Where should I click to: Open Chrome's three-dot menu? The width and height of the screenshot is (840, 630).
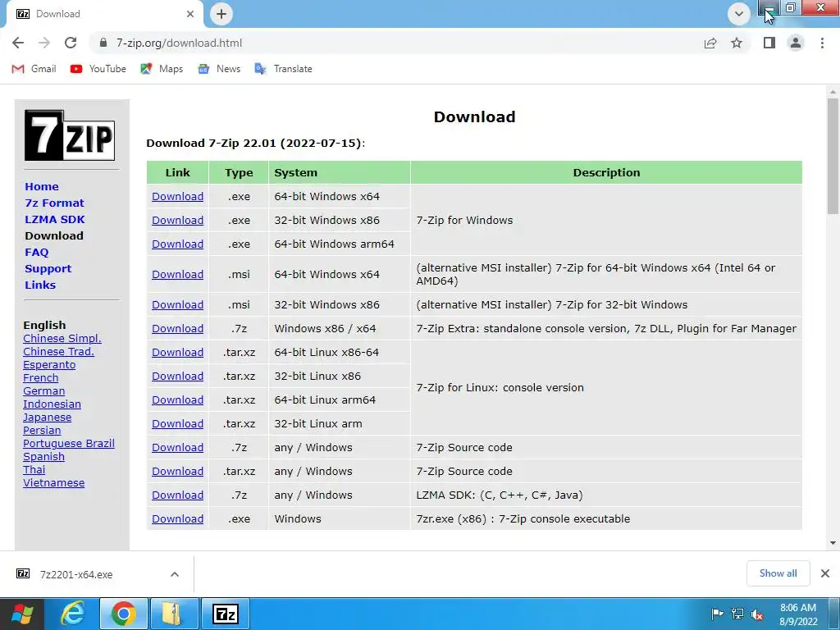[822, 43]
